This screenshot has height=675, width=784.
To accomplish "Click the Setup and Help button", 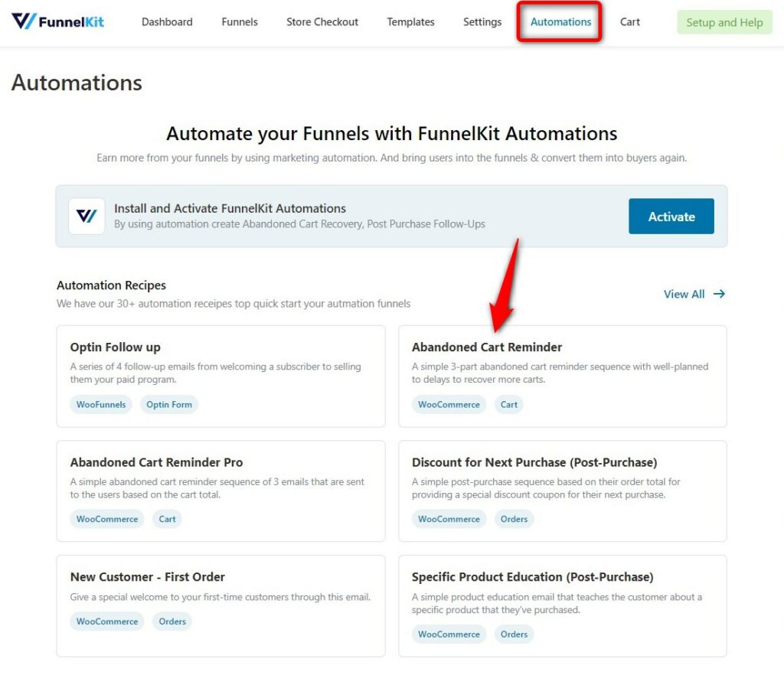I will pyautogui.click(x=724, y=22).
